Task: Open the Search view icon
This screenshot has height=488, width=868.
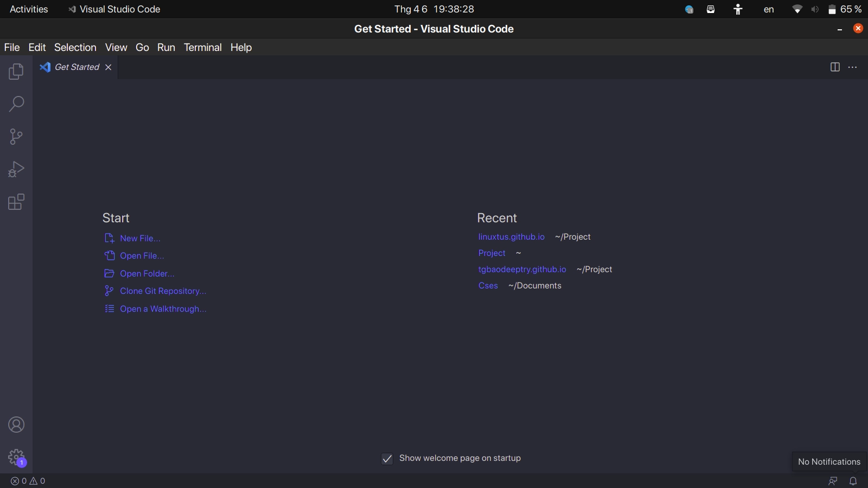Action: click(16, 104)
